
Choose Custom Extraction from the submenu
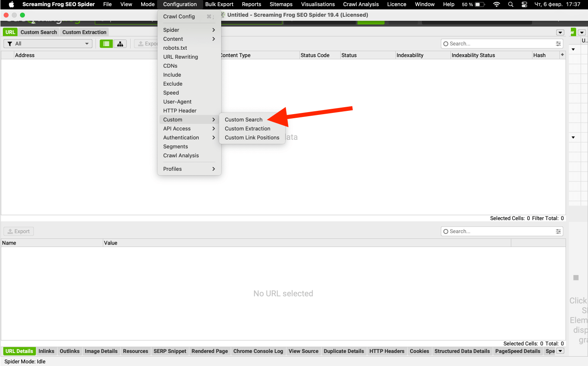tap(248, 128)
